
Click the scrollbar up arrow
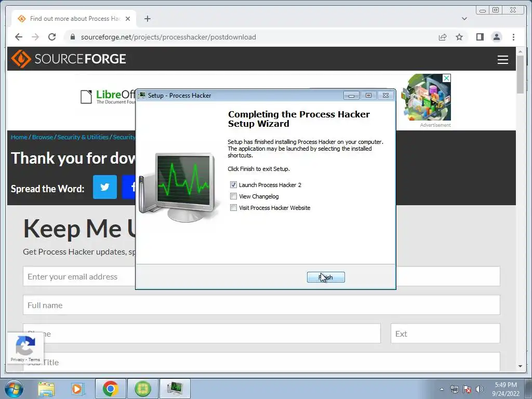(x=520, y=51)
